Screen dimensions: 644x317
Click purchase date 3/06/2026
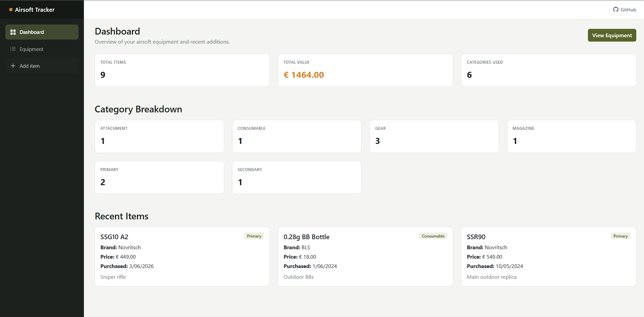(141, 266)
